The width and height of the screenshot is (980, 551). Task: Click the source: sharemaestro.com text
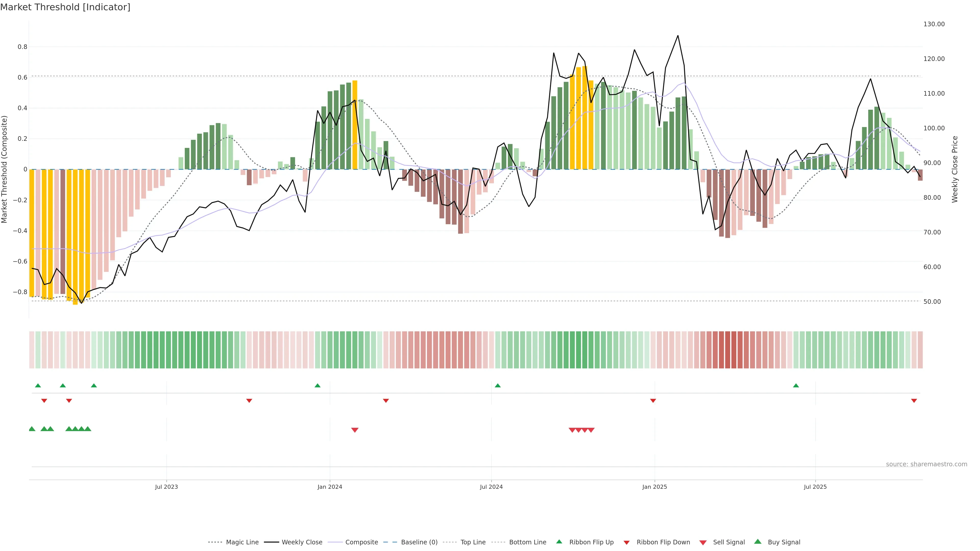(926, 464)
